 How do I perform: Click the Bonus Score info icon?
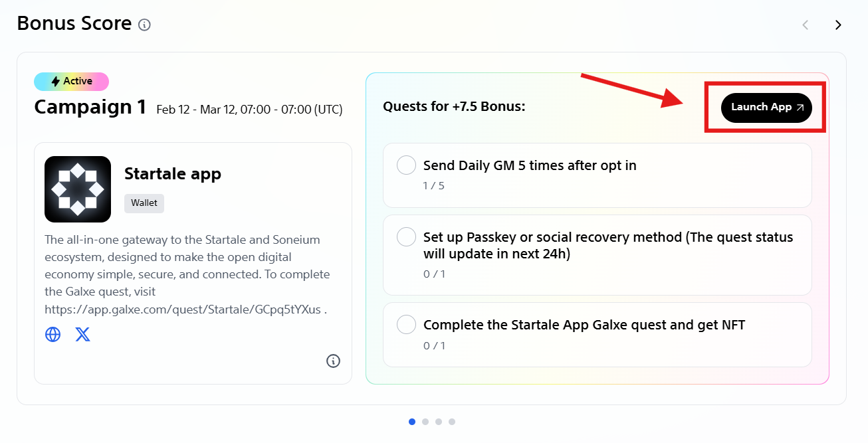pos(144,25)
